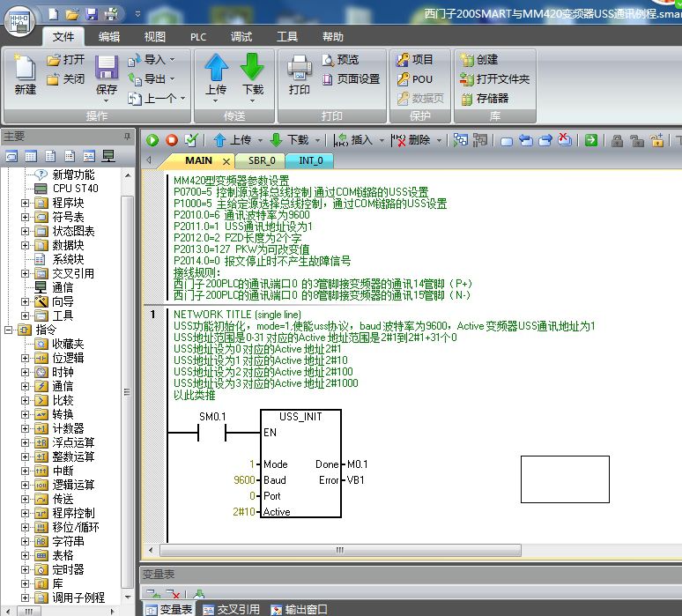This screenshot has height=616, width=682.
Task: Click quick-access save icon in title bar
Action: click(92, 14)
